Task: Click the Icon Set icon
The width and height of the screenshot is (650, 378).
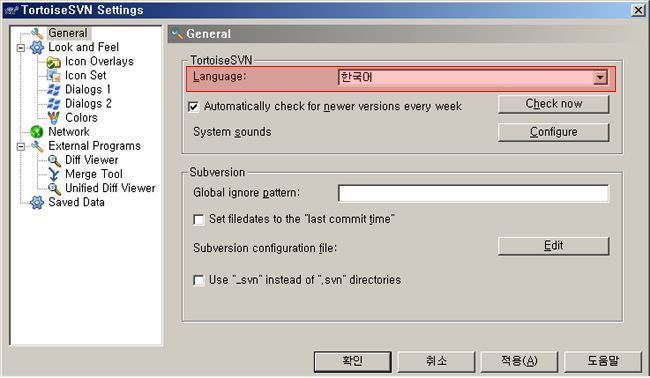Action: 53,75
